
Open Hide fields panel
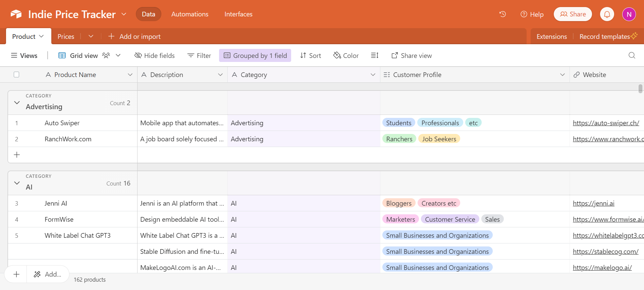pyautogui.click(x=155, y=55)
